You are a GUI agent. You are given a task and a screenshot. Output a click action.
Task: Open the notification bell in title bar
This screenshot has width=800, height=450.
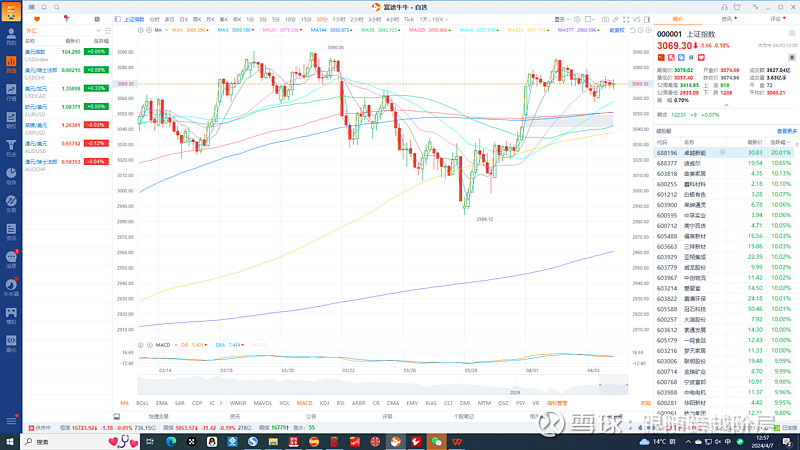point(44,7)
